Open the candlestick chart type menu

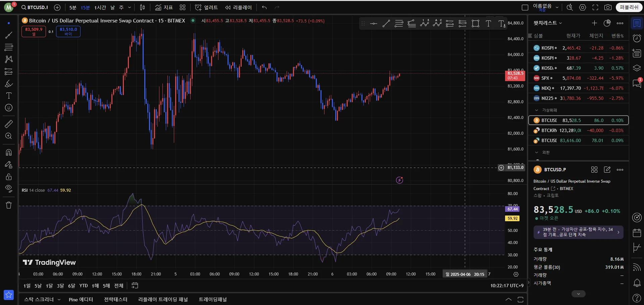pos(143,7)
